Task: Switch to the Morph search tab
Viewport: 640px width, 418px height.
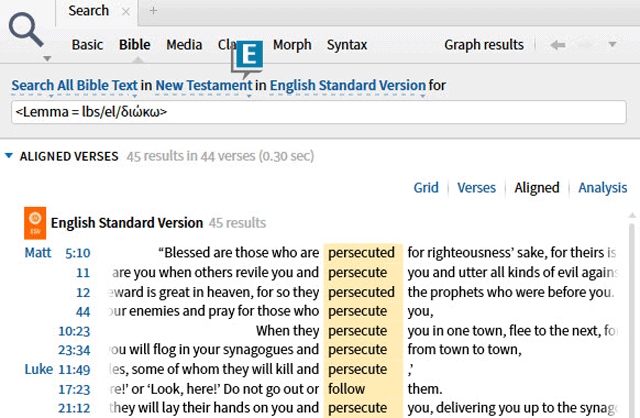Action: (x=292, y=44)
